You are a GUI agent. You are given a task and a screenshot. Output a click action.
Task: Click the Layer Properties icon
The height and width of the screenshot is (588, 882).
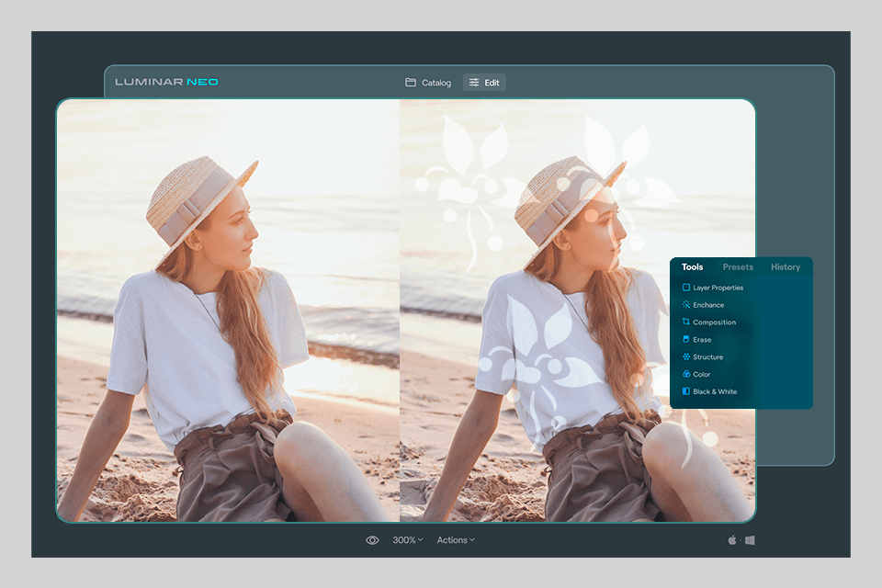pos(686,288)
